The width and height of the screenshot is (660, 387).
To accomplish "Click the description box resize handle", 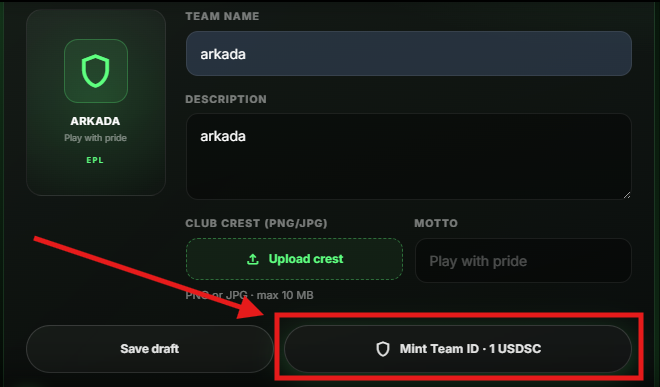I will (627, 195).
